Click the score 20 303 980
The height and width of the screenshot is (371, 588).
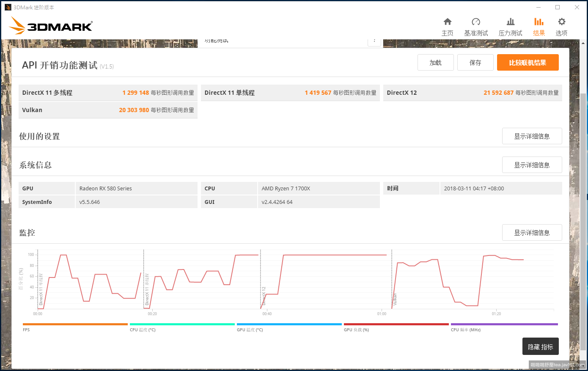pos(134,110)
